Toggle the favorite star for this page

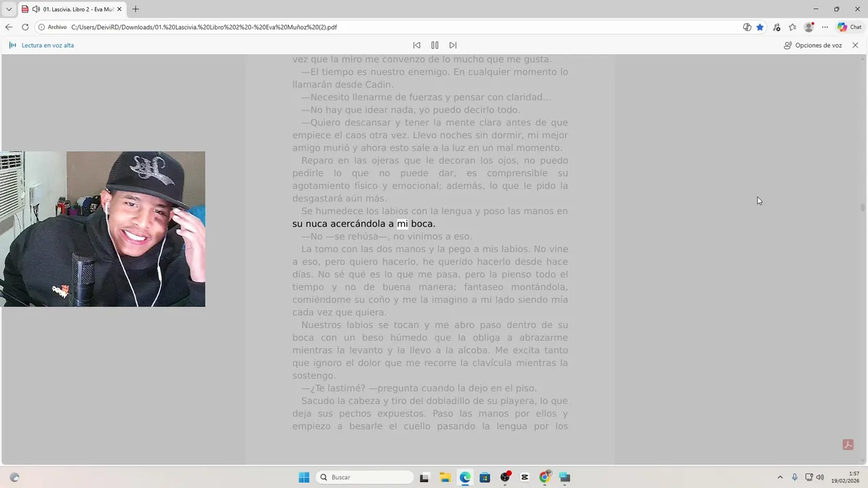tap(760, 27)
